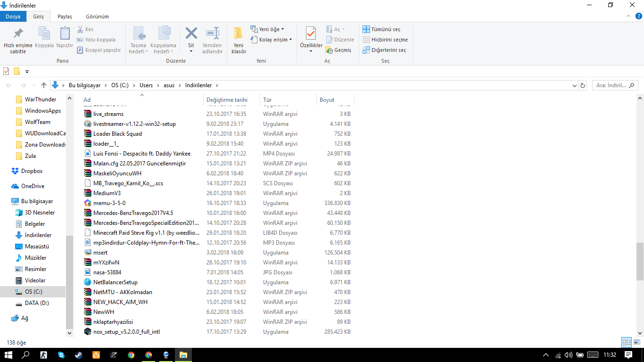Screen dimensions: 644x362
Task: Sort by the Ad column header
Action: pyautogui.click(x=142, y=99)
